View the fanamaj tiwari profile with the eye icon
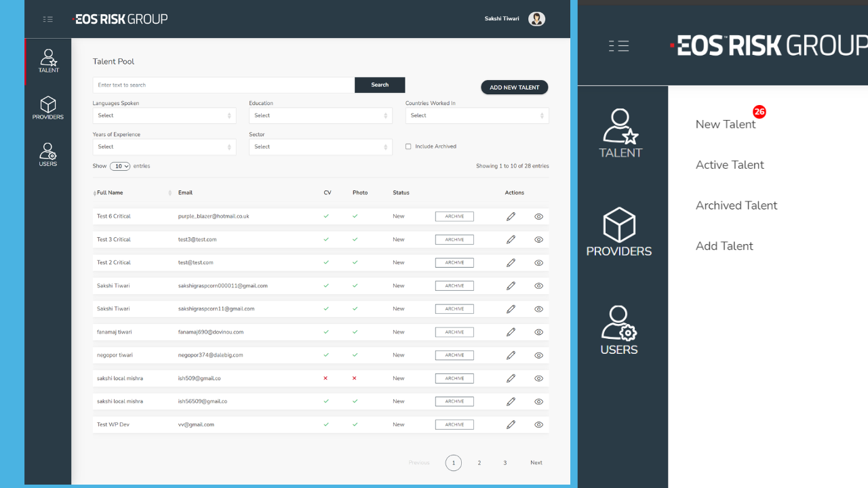868x488 pixels. pos(539,332)
